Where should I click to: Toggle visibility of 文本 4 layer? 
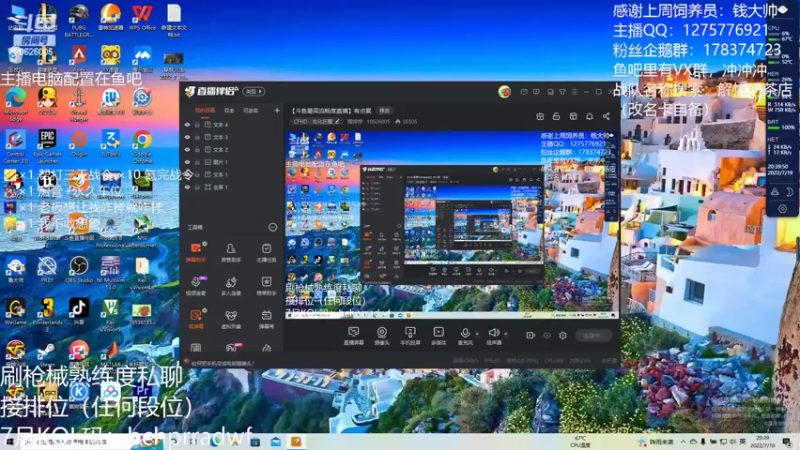(187, 124)
